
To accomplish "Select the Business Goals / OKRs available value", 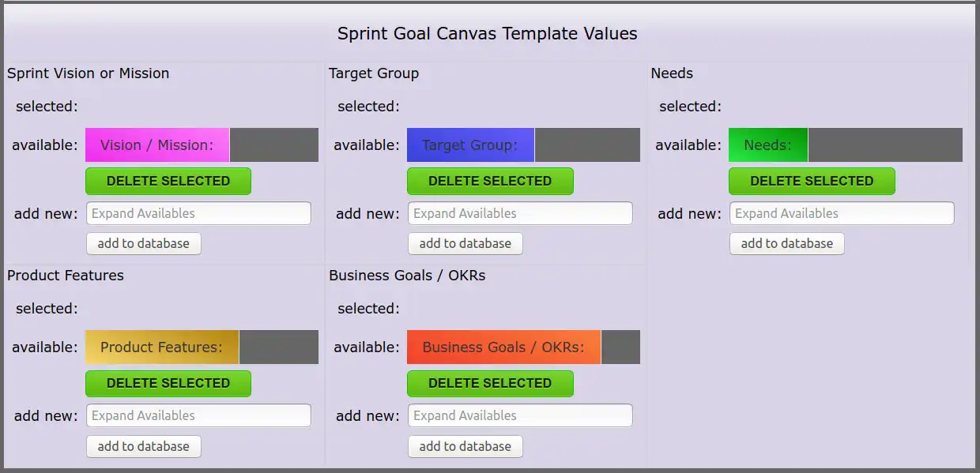I will coord(503,347).
